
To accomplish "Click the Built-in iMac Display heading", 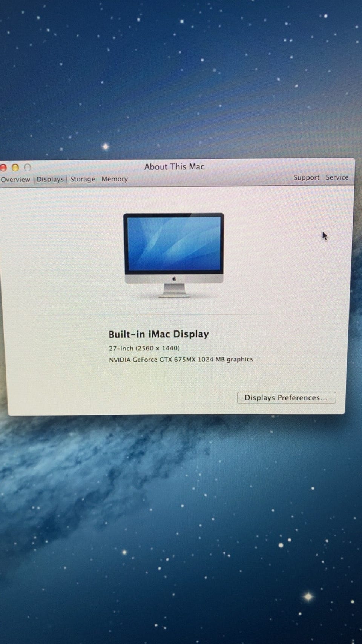I will [159, 334].
